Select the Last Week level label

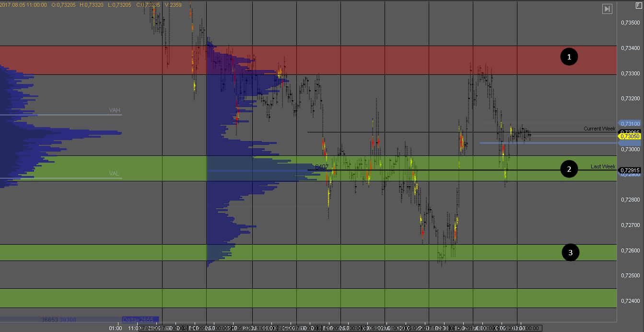click(603, 166)
